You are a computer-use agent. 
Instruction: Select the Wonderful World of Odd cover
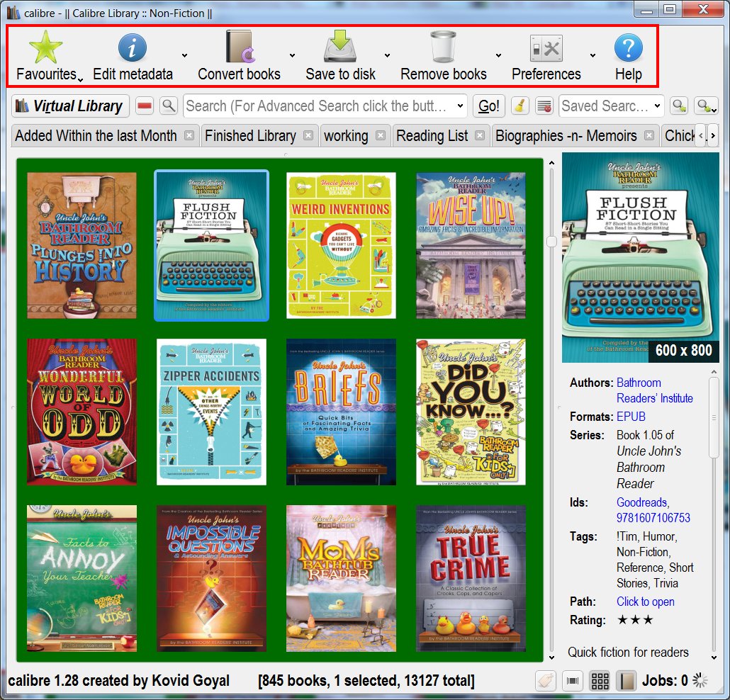(x=82, y=412)
